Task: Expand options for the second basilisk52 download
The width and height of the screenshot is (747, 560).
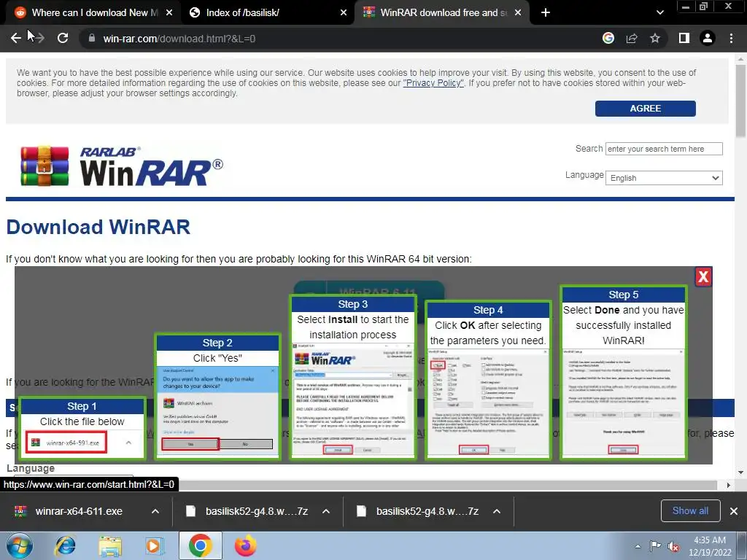Action: click(497, 511)
